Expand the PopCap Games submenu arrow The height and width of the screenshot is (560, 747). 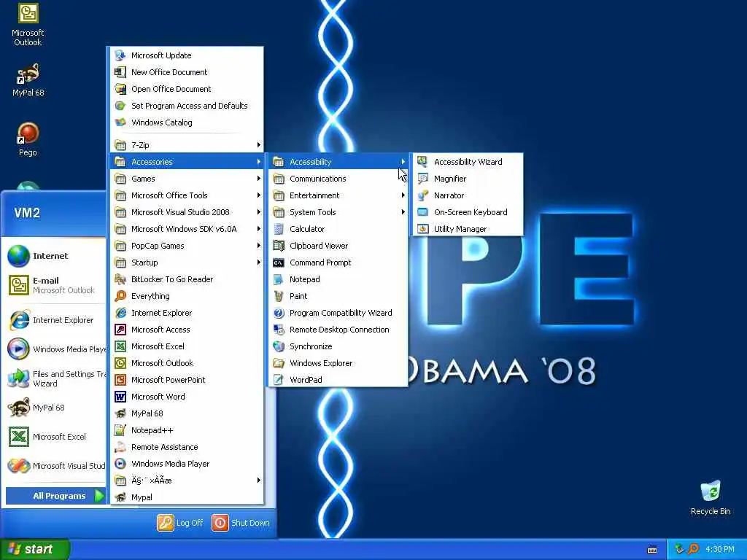tap(259, 246)
